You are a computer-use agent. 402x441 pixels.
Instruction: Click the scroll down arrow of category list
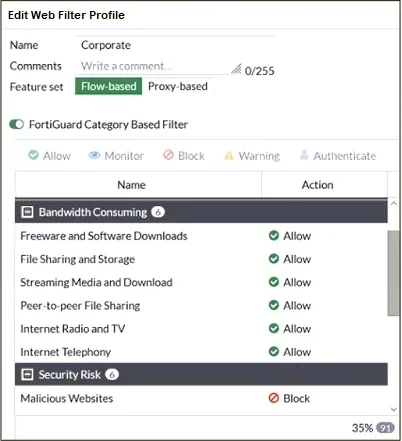point(394,409)
